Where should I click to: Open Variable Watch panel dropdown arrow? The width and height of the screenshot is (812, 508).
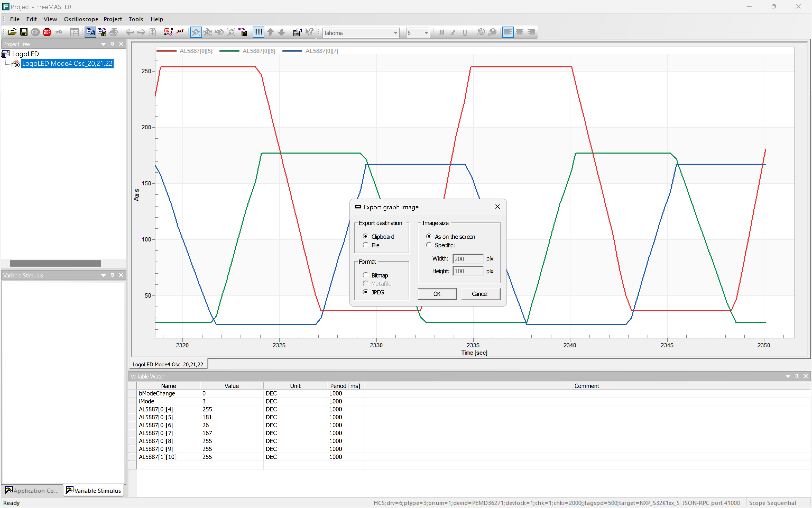pyautogui.click(x=788, y=376)
